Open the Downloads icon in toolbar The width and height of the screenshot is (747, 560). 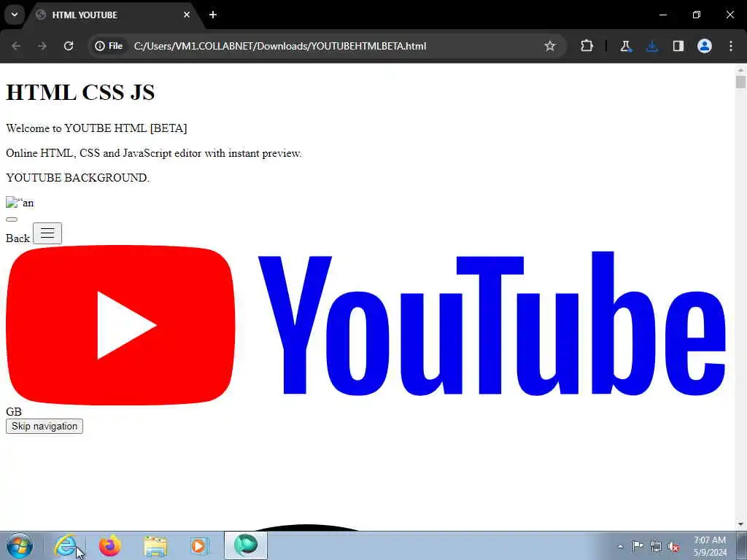[x=652, y=46]
